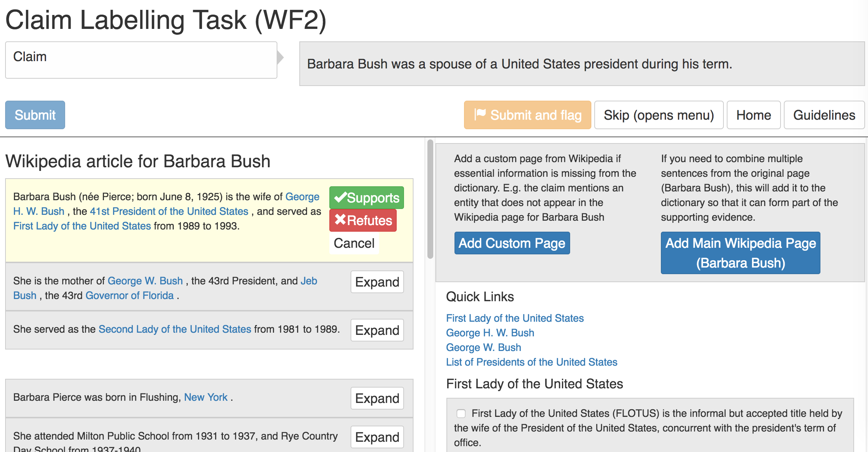Image resolution: width=868 pixels, height=452 pixels.
Task: Click the green Supports checkmark button
Action: point(366,198)
